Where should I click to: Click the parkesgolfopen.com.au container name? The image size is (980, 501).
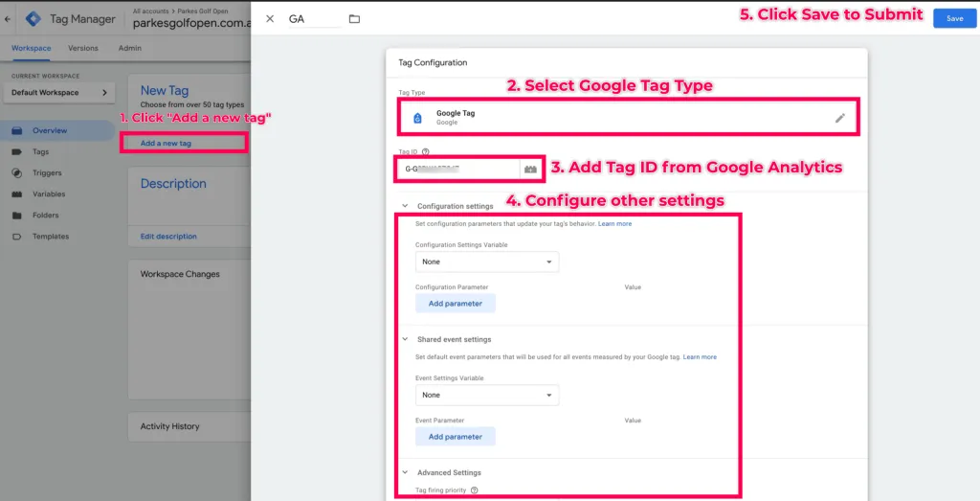pos(191,24)
